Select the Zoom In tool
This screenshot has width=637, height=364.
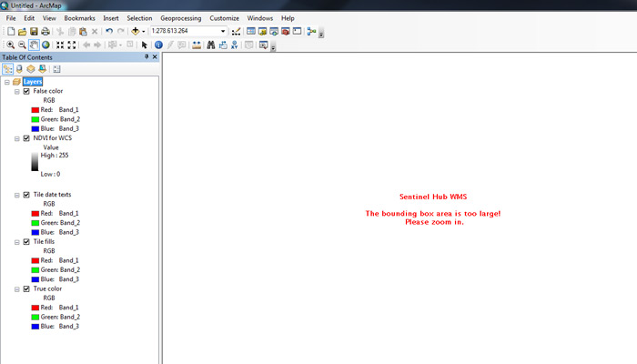coord(11,45)
